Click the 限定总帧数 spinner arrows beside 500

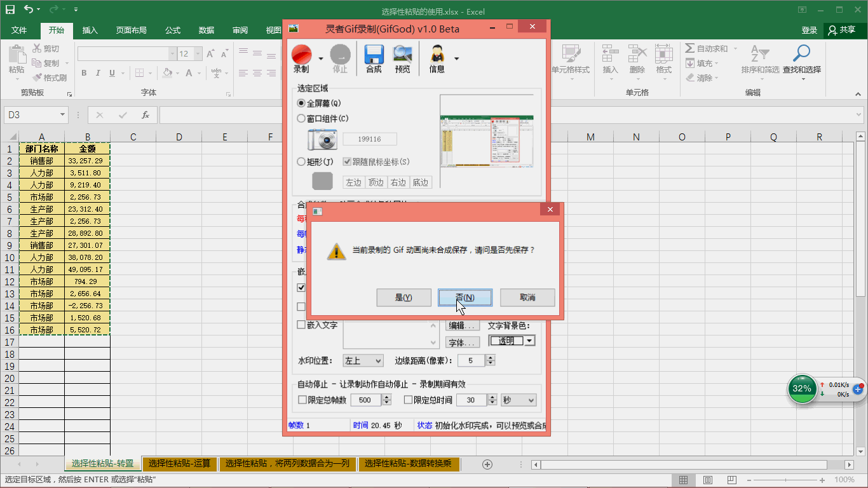386,400
